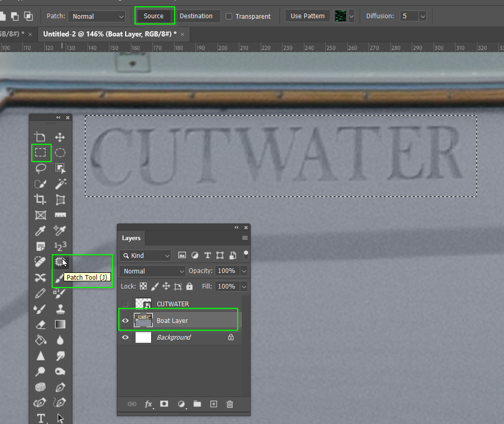Show the CUTWATER layer

125,304
